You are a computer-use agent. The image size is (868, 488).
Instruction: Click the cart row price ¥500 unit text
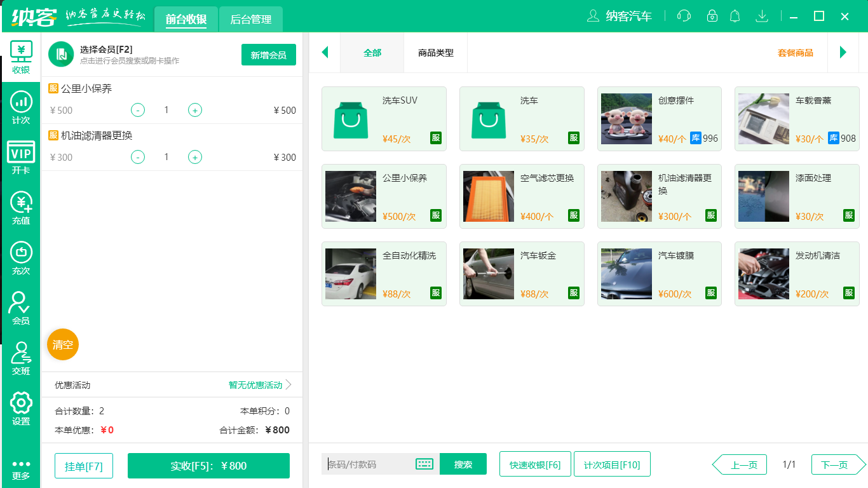[x=61, y=110]
